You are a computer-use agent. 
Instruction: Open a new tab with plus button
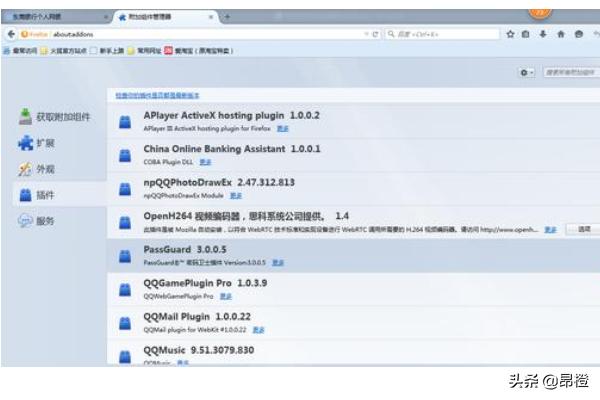[x=227, y=17]
